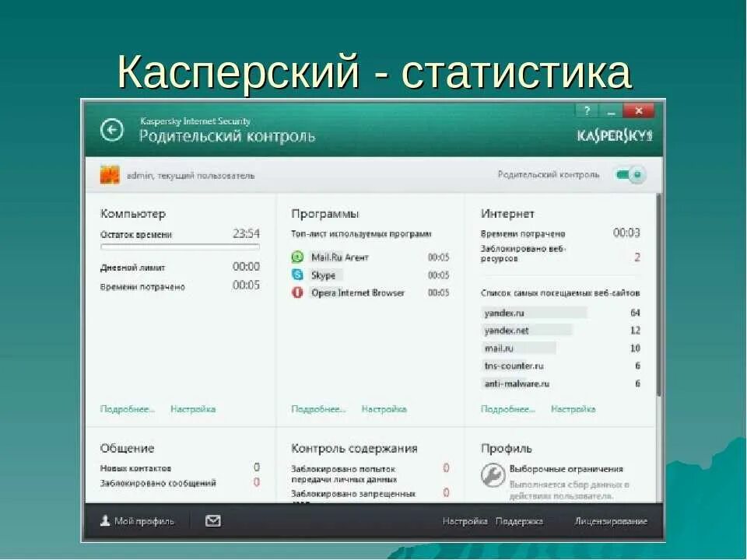Click the admin user avatar picture
Viewport: 747px width, 560px height.
point(110,175)
